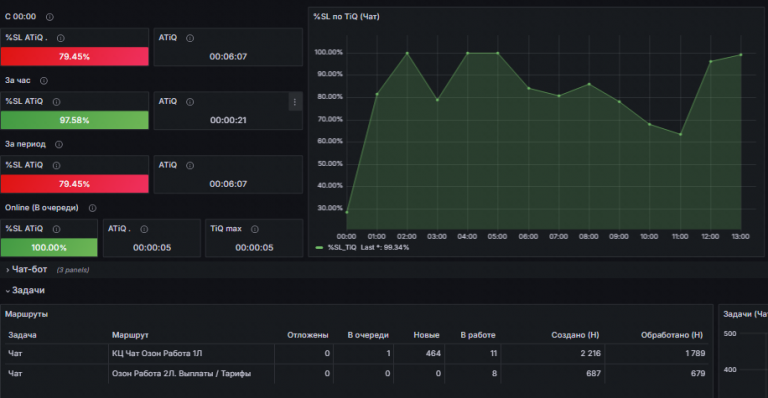This screenshot has width=768, height=398.
Task: Click red 79.45% gauge under 'С 00:00'
Action: pyautogui.click(x=74, y=56)
